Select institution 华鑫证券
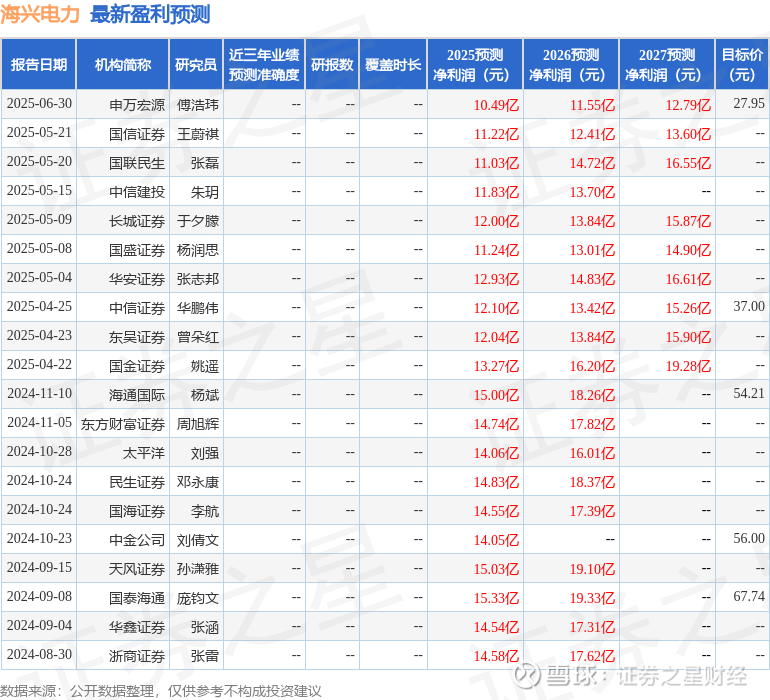The width and height of the screenshot is (770, 700). pos(137,626)
